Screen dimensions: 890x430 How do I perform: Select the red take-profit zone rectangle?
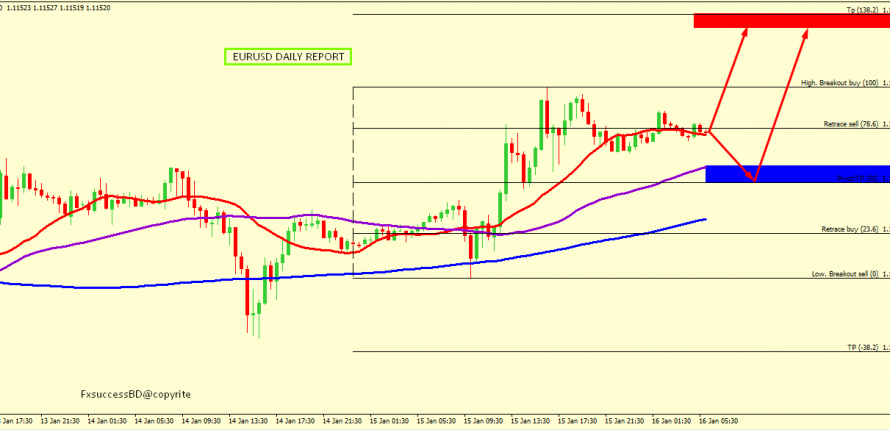click(x=790, y=21)
